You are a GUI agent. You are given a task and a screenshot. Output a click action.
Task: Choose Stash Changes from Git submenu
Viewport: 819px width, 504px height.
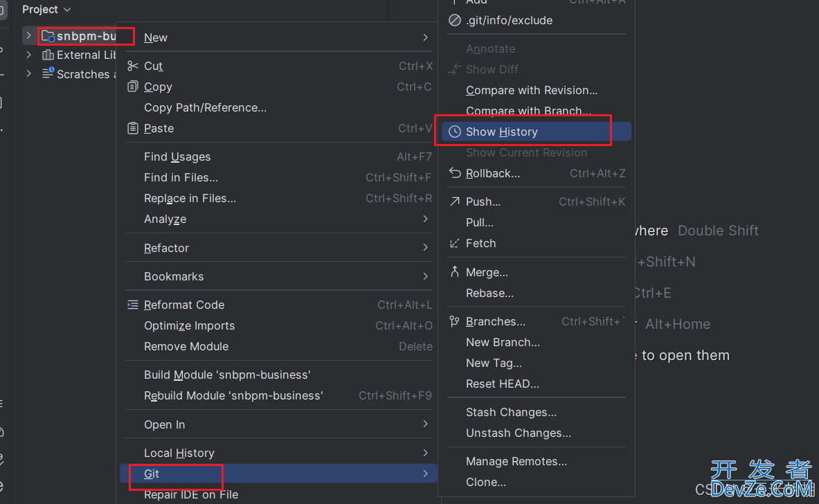[x=511, y=412]
